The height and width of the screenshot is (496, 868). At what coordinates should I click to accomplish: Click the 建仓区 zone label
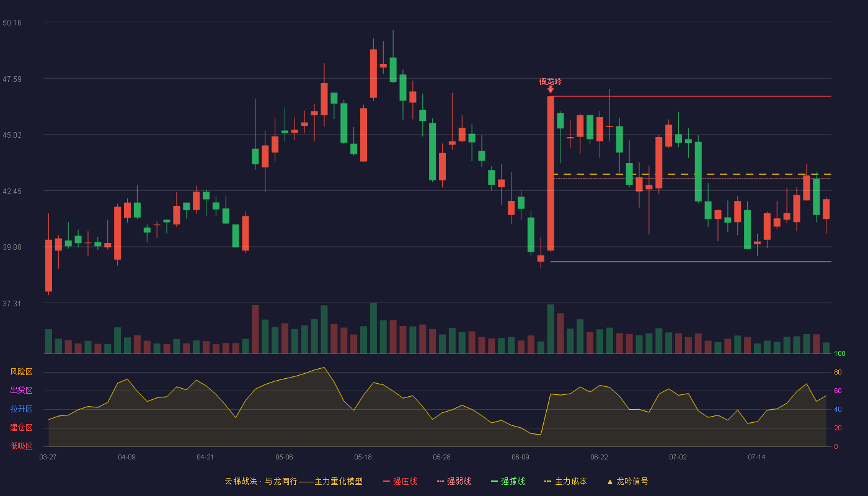point(21,428)
